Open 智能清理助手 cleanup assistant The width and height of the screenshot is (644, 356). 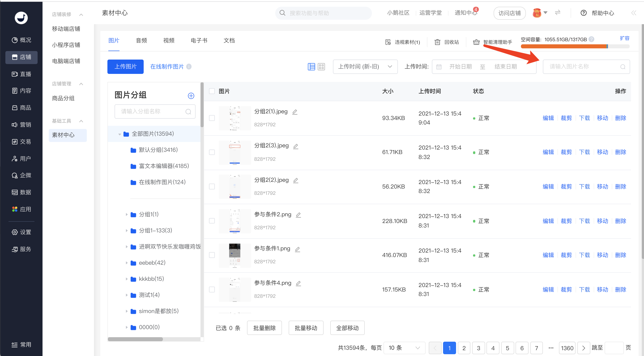tap(492, 42)
